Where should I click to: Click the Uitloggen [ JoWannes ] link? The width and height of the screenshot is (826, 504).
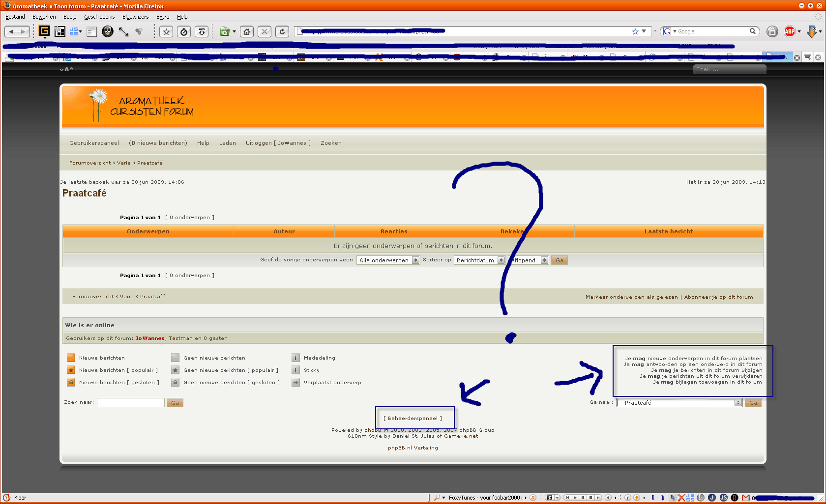pyautogui.click(x=278, y=143)
